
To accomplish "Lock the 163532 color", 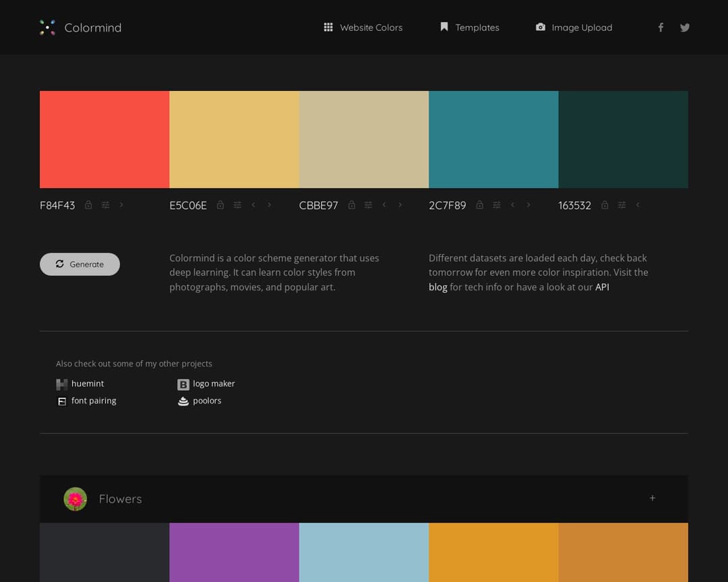I will 605,205.
